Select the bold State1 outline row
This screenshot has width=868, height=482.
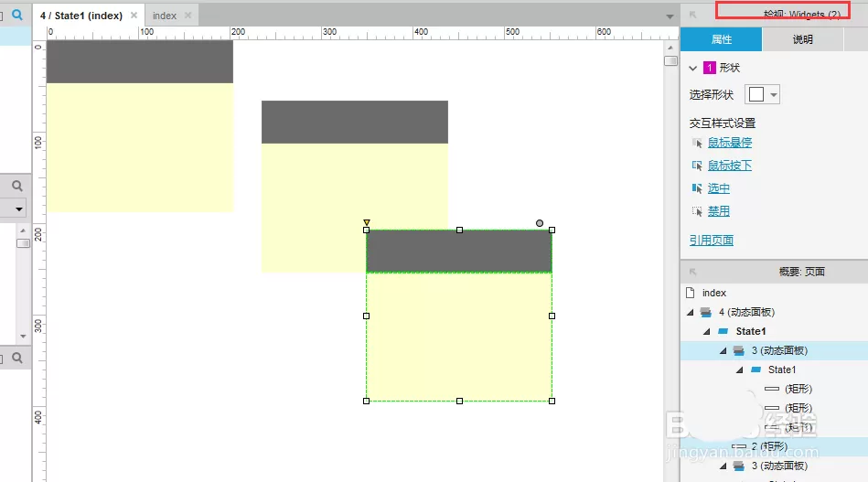[774, 331]
